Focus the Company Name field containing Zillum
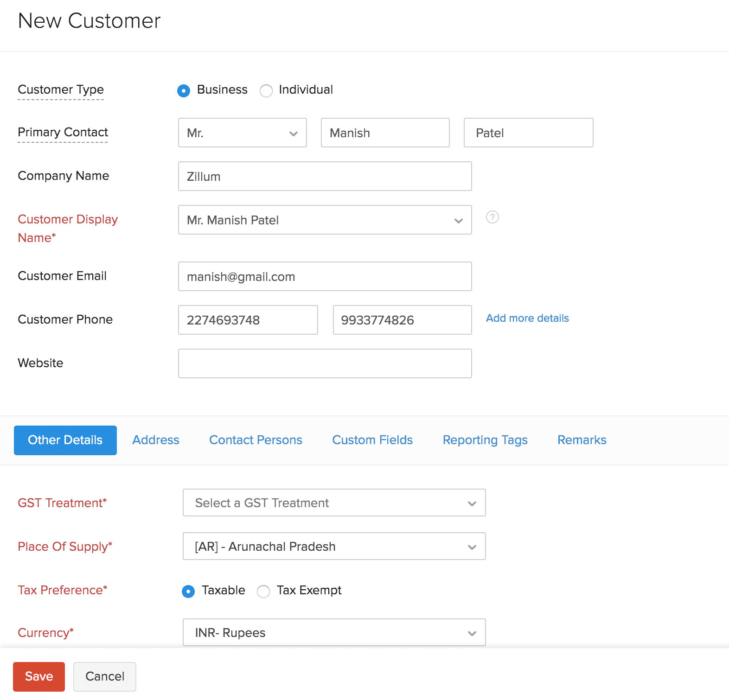729x700 pixels. [325, 177]
